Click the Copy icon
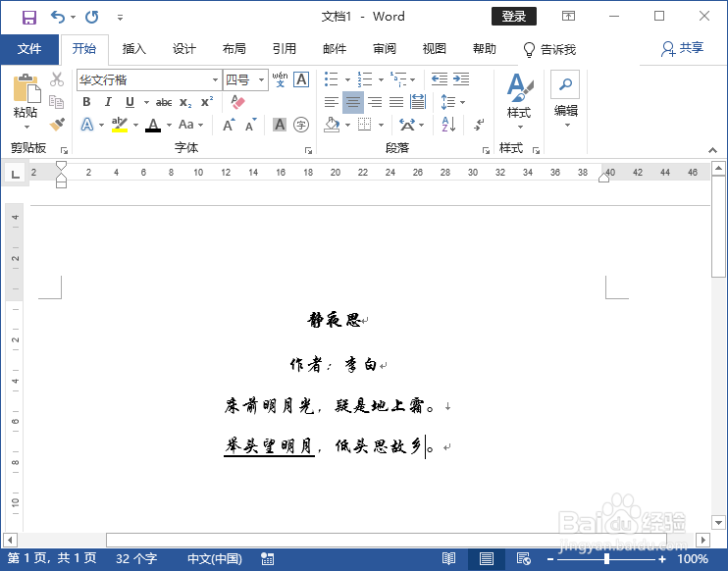This screenshot has width=728, height=571. (x=57, y=102)
